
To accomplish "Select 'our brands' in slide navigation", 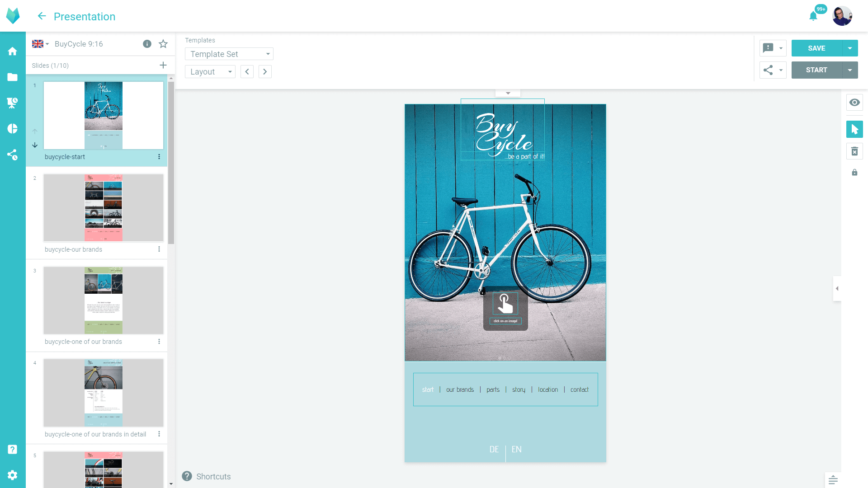I will (x=460, y=389).
